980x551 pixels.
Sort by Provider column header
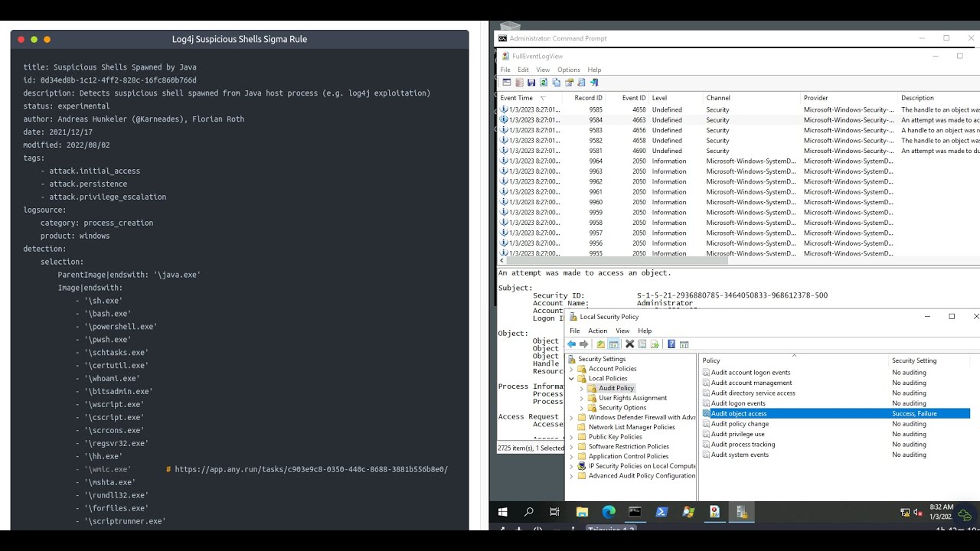point(850,98)
